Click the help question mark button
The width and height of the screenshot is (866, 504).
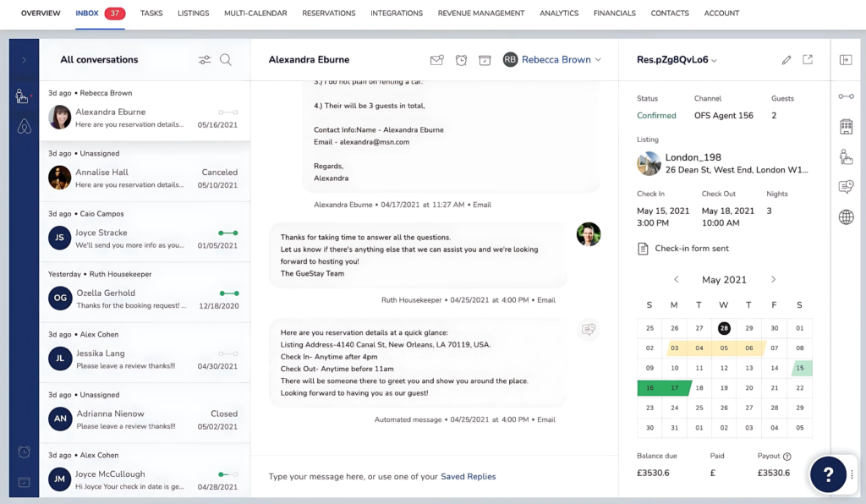[828, 474]
